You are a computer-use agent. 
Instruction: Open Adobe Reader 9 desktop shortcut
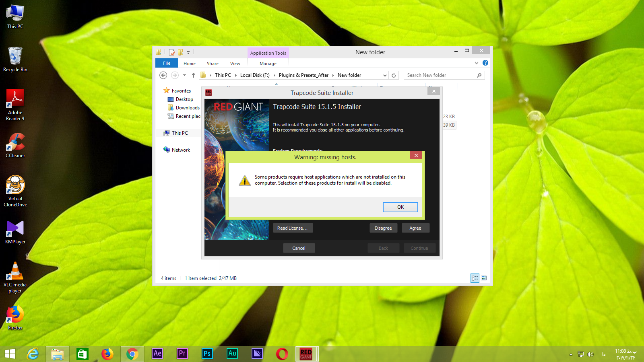click(15, 105)
